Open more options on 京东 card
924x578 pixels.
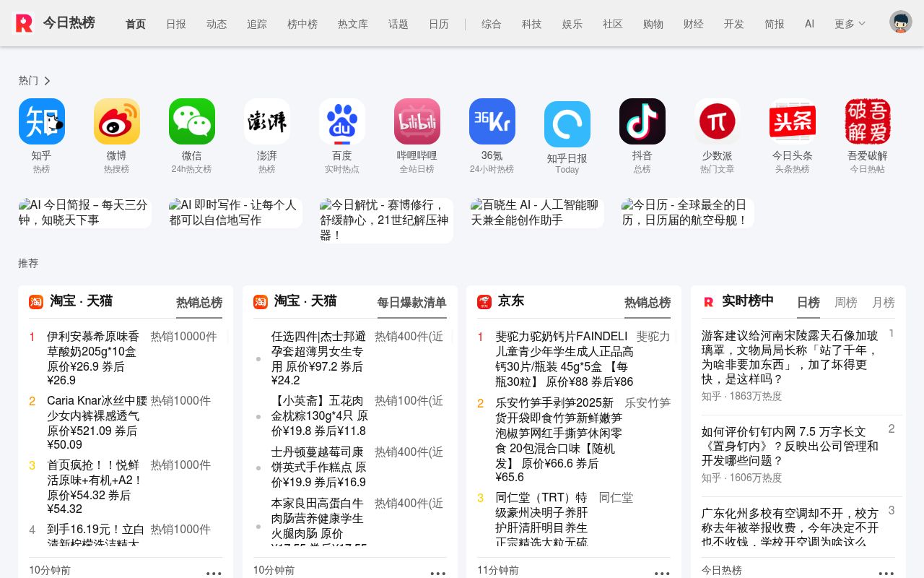point(662,574)
